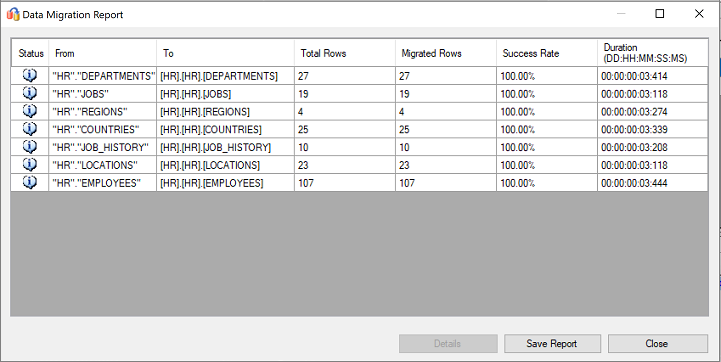Click Migrated Rows value 4 for REGIONS
721x362 pixels.
pos(446,112)
